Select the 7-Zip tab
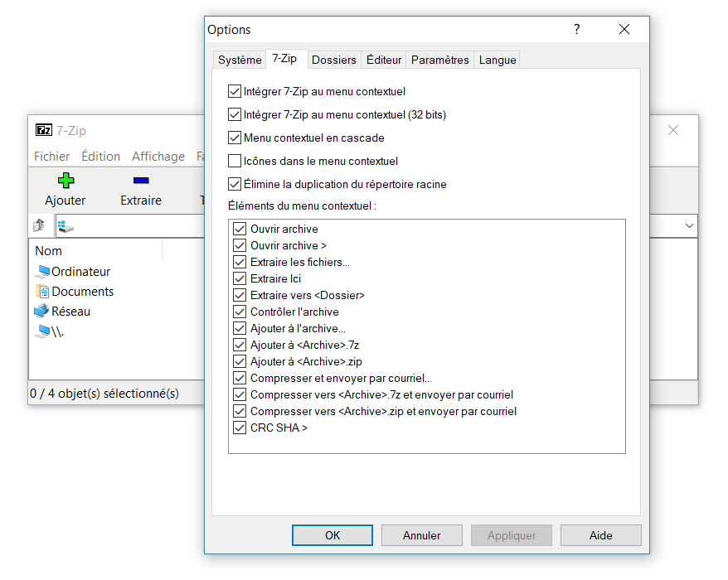Viewport: 728px width, 580px height. (x=284, y=59)
